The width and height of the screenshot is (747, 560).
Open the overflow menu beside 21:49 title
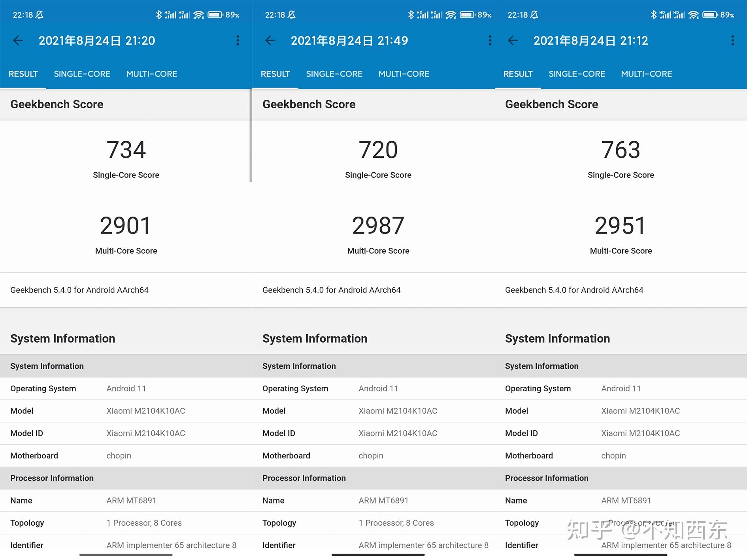coord(490,41)
